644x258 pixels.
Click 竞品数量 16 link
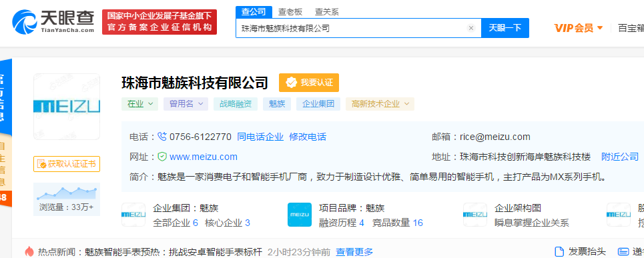coord(397,223)
